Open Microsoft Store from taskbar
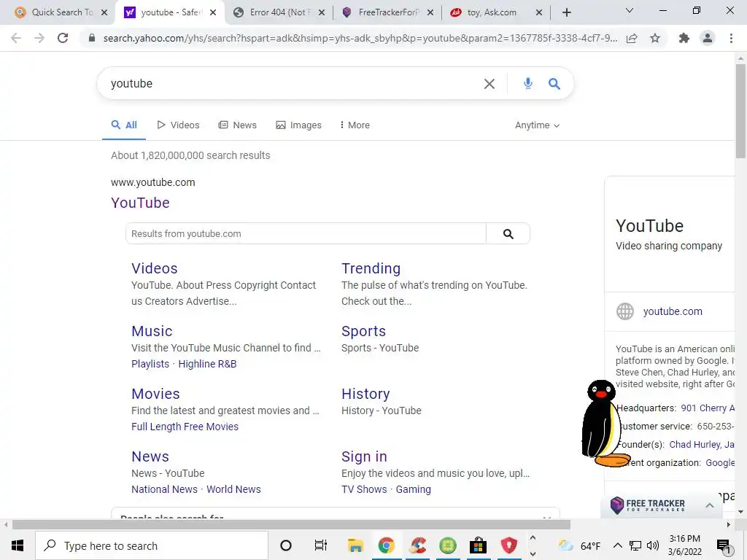 pos(478,545)
